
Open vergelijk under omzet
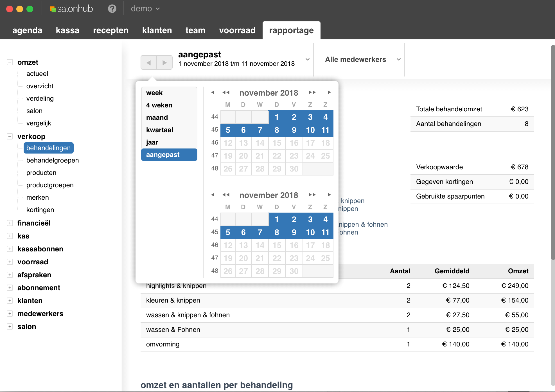(x=39, y=123)
